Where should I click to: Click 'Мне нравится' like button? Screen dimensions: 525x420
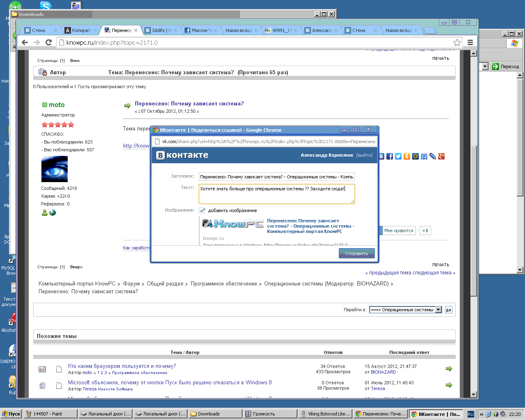(x=399, y=231)
